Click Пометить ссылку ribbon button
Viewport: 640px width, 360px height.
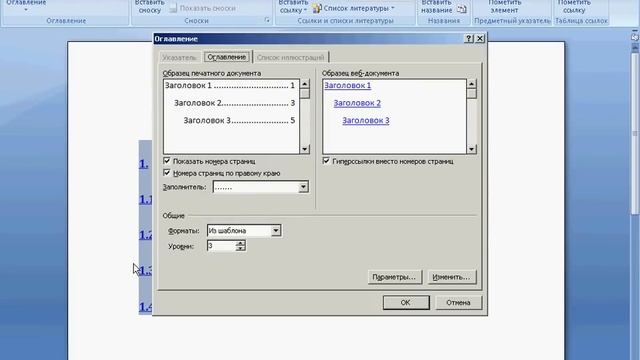coord(574,7)
